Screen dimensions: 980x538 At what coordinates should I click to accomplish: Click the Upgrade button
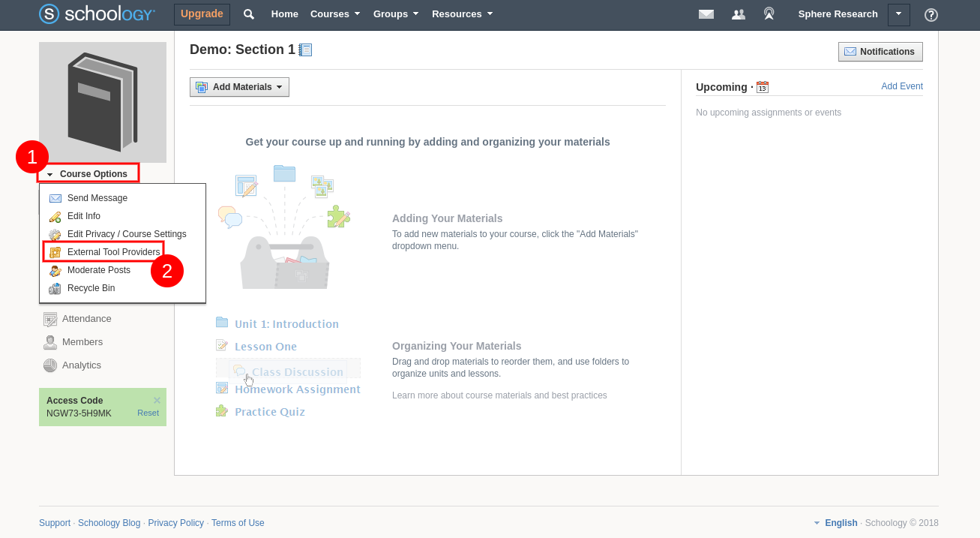[202, 14]
